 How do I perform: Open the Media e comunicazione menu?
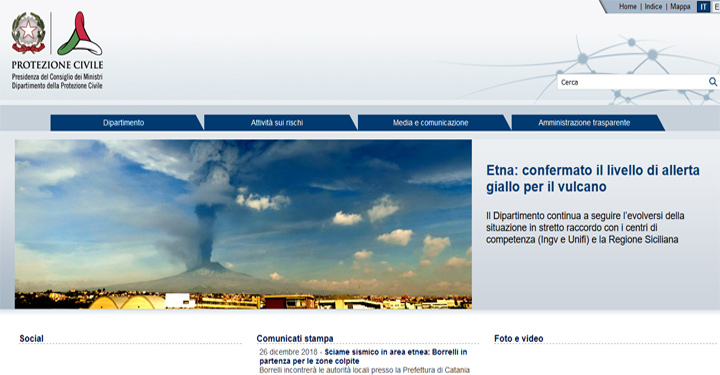click(430, 123)
